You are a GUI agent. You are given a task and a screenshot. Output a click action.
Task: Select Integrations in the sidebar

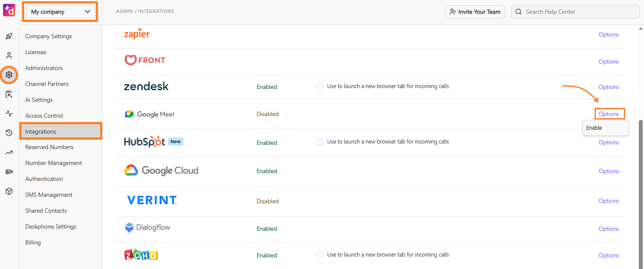pyautogui.click(x=61, y=131)
